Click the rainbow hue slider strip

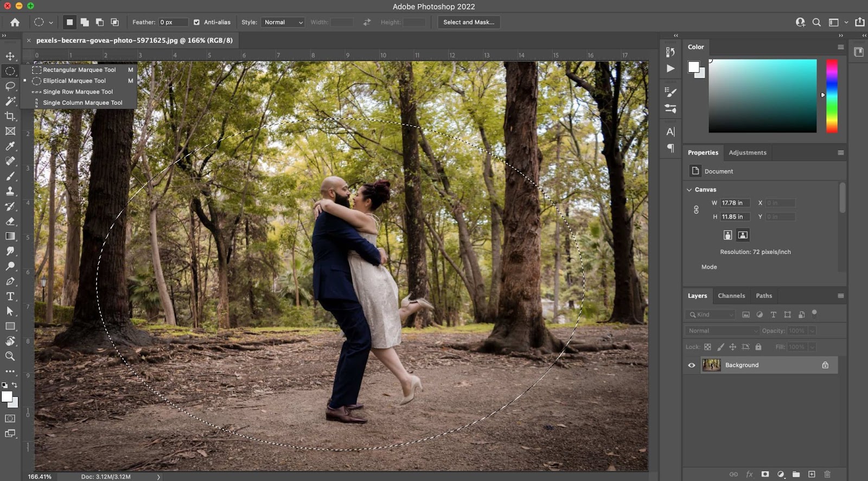831,96
